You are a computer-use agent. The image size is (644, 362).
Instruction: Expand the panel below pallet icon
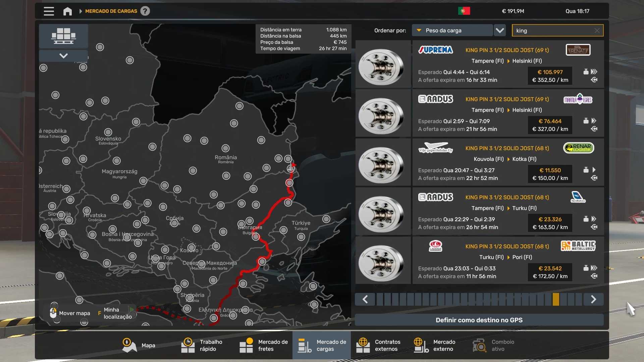click(63, 56)
